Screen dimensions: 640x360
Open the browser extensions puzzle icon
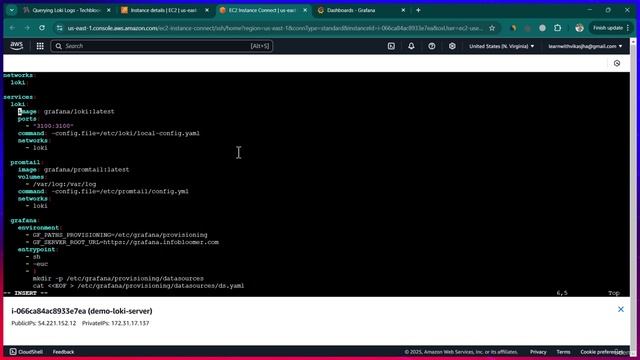pos(558,28)
